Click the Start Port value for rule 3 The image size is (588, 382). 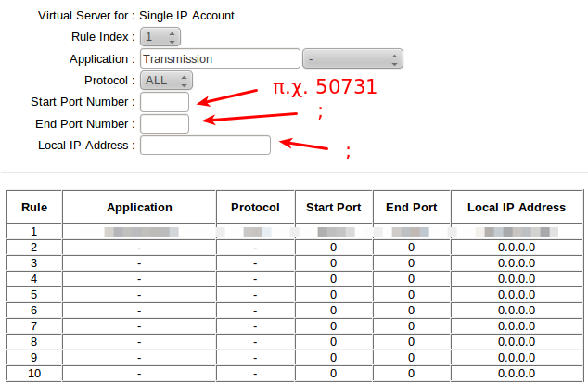pyautogui.click(x=333, y=263)
